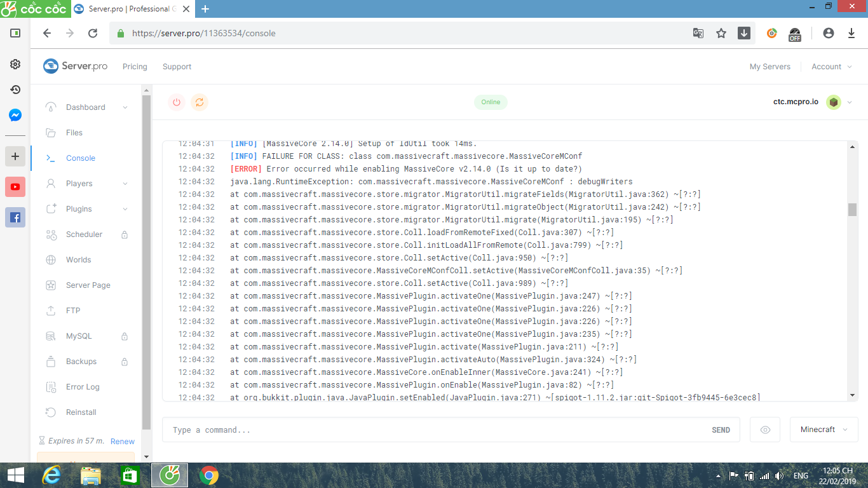Select Console in the sidebar
This screenshot has height=488, width=868.
coord(81,158)
